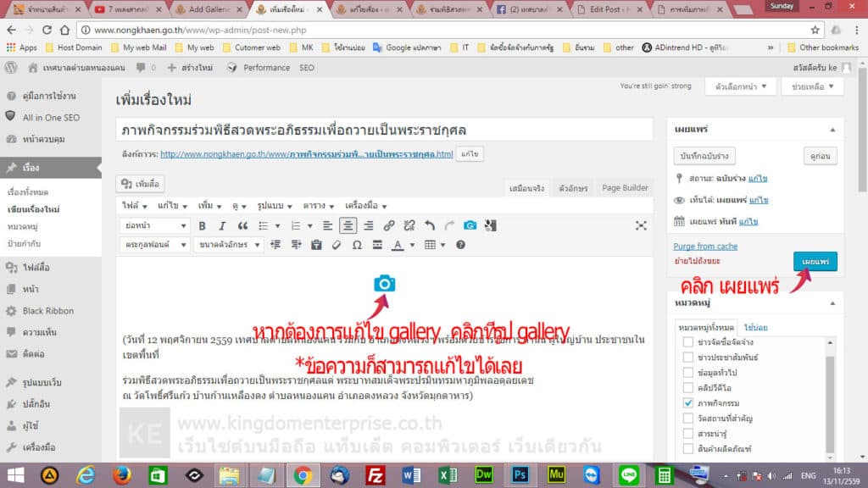This screenshot has height=488, width=868.
Task: Click the เผยแพร่ publish button
Action: (815, 263)
